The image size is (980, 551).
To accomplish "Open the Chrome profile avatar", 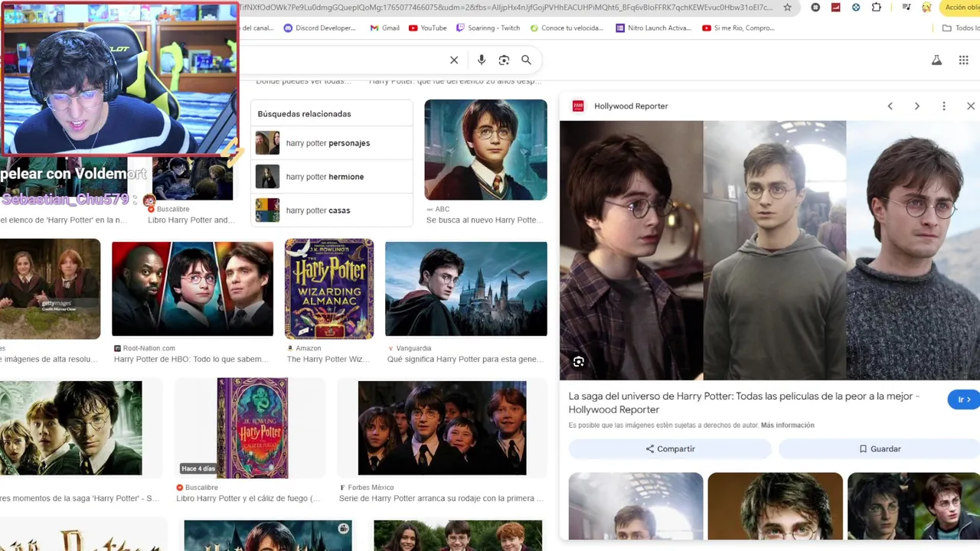I will point(926,8).
